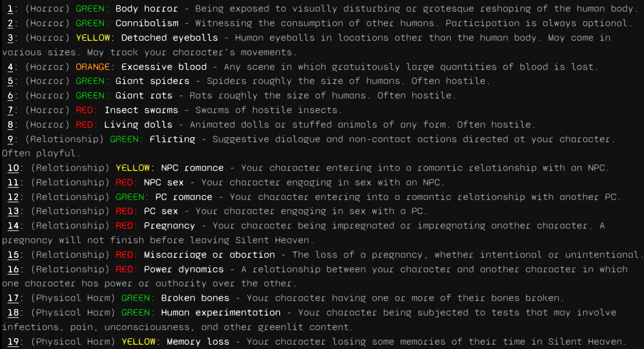Screen dimensions: 644x349
Task: Click link 13 next to PC sex
Action: 13,211
